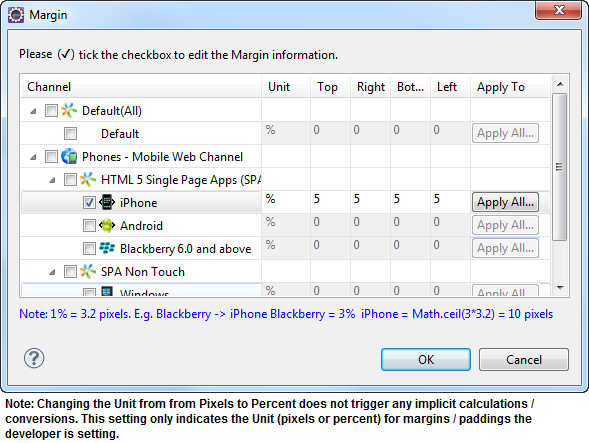589x443 pixels.
Task: Click the Default(All) pinwheel icon
Action: pyautogui.click(x=69, y=110)
